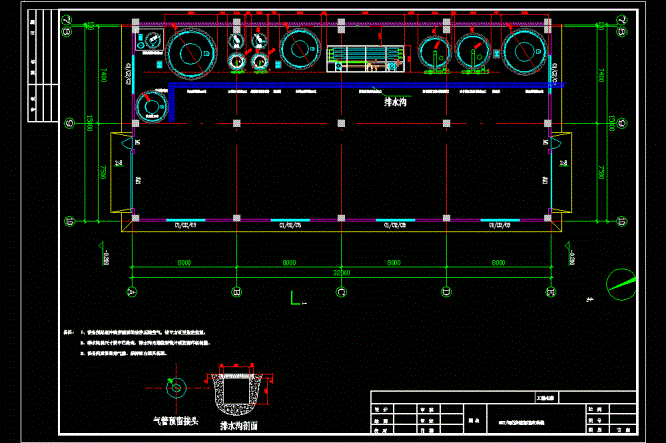
Task: Click grid axis bubble A at the bottom
Action: tap(132, 292)
